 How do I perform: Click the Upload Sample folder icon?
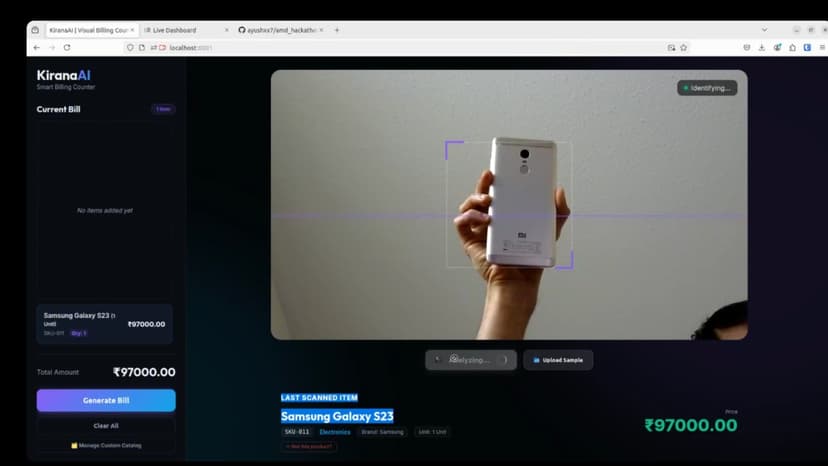pyautogui.click(x=537, y=360)
